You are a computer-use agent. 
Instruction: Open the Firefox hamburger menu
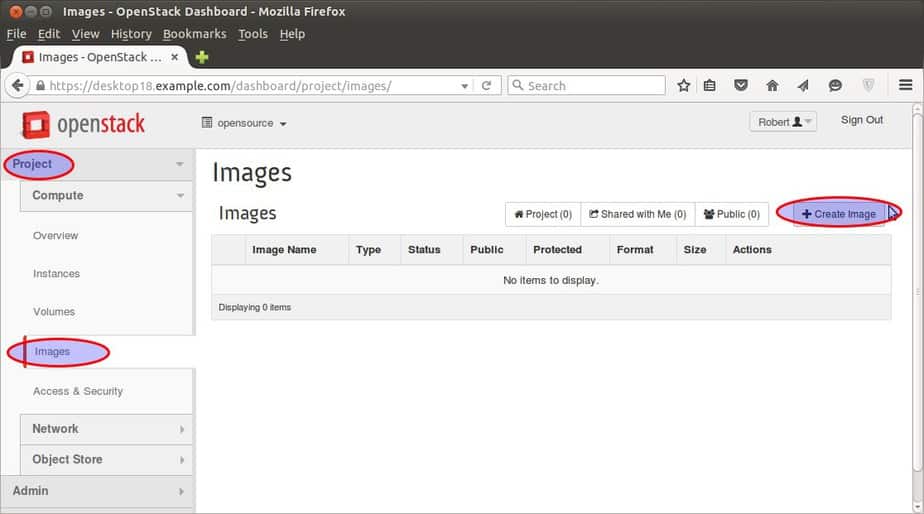pos(906,85)
